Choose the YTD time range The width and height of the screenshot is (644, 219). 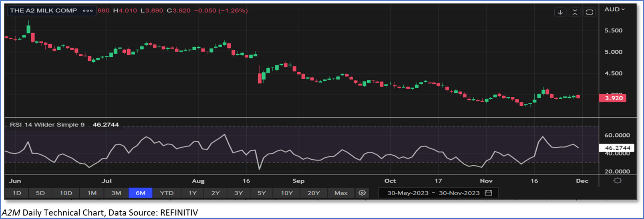tap(167, 193)
